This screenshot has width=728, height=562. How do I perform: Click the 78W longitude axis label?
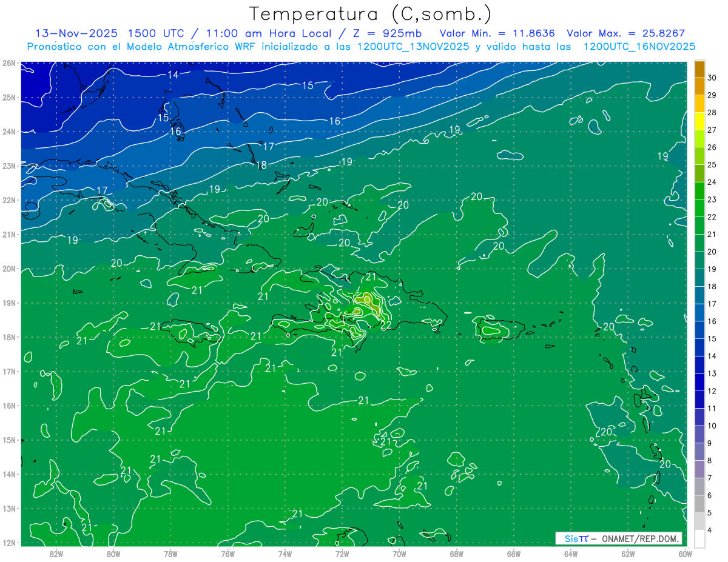coord(170,554)
